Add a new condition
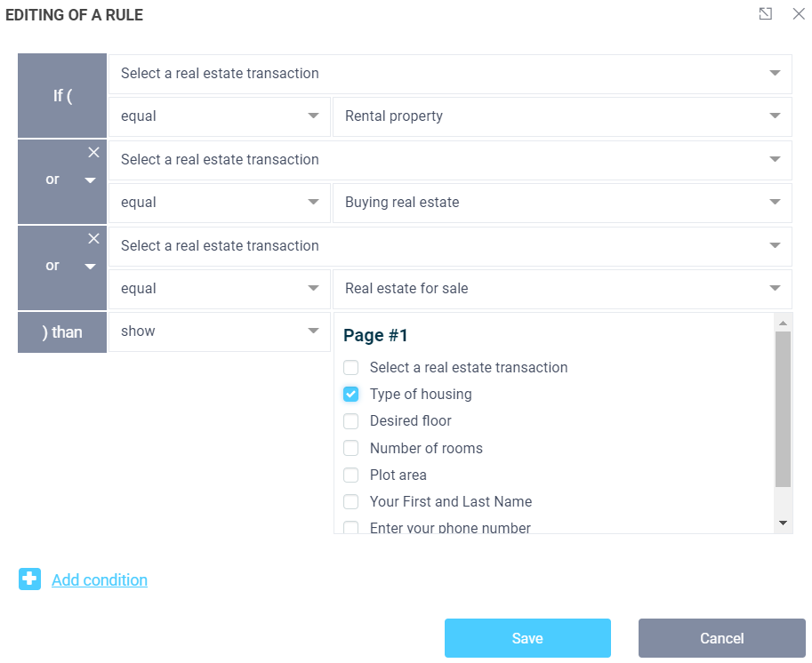The width and height of the screenshot is (812, 663). [99, 579]
